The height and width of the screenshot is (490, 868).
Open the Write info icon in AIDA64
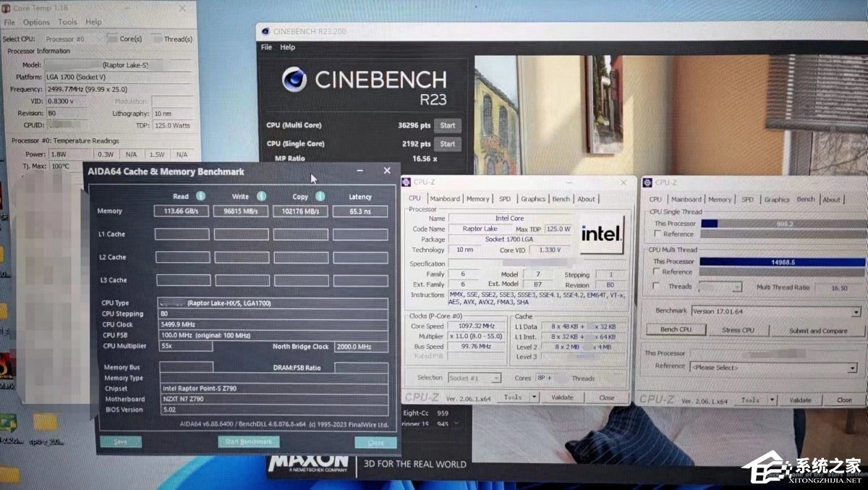click(x=261, y=196)
